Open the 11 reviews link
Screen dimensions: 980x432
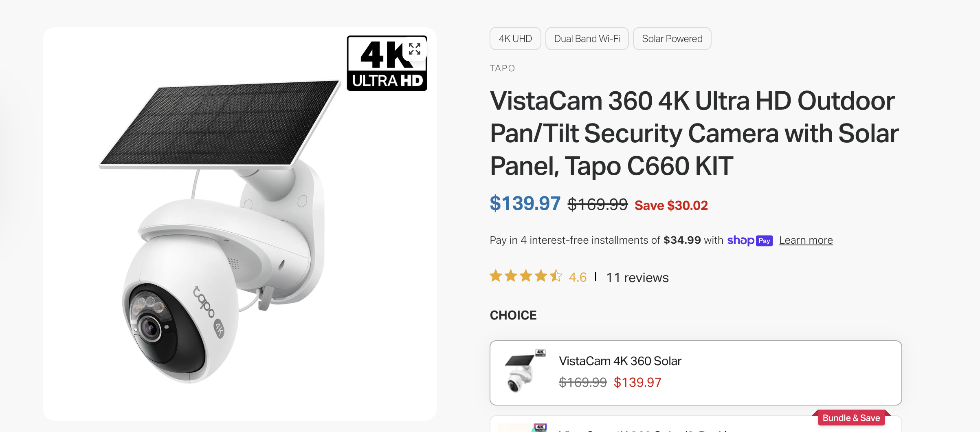tap(637, 278)
